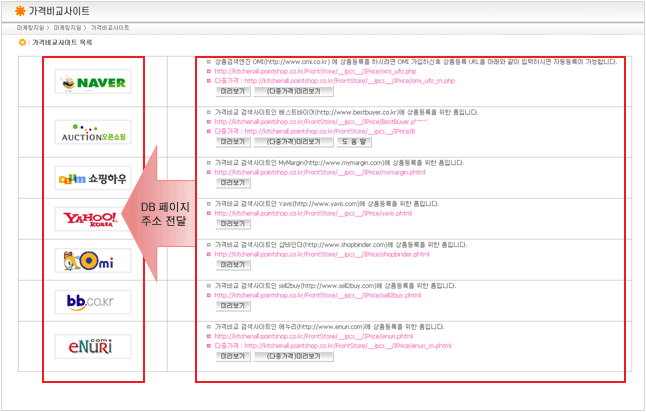
Task: Click the 에누리 www.enuri.com description text
Action: tap(329, 327)
